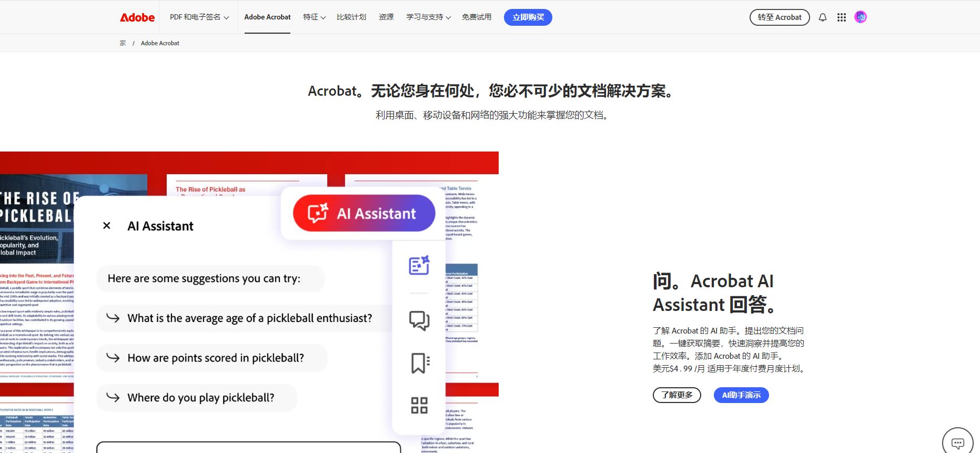The image size is (980, 453).
Task: Expand the PDF 和电子签名 menu
Action: click(199, 17)
